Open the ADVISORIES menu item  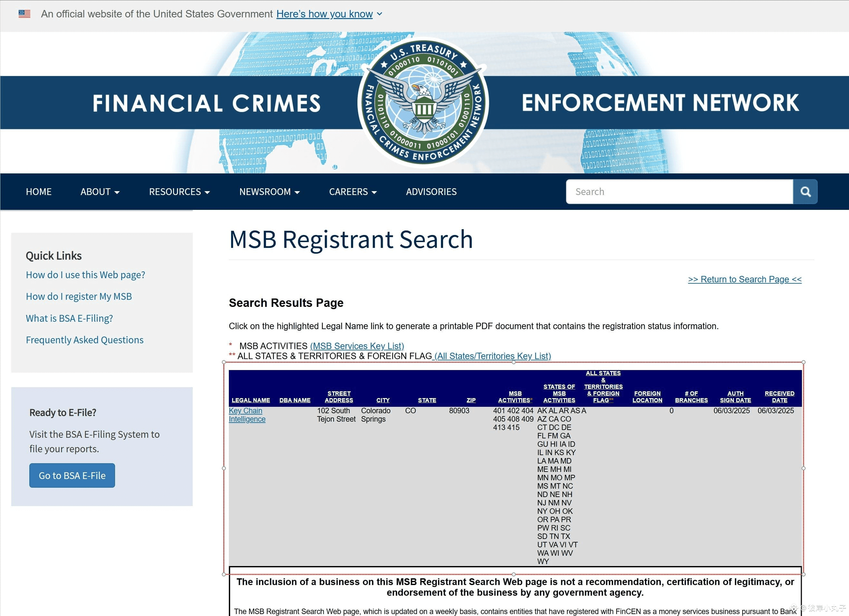[x=431, y=192]
